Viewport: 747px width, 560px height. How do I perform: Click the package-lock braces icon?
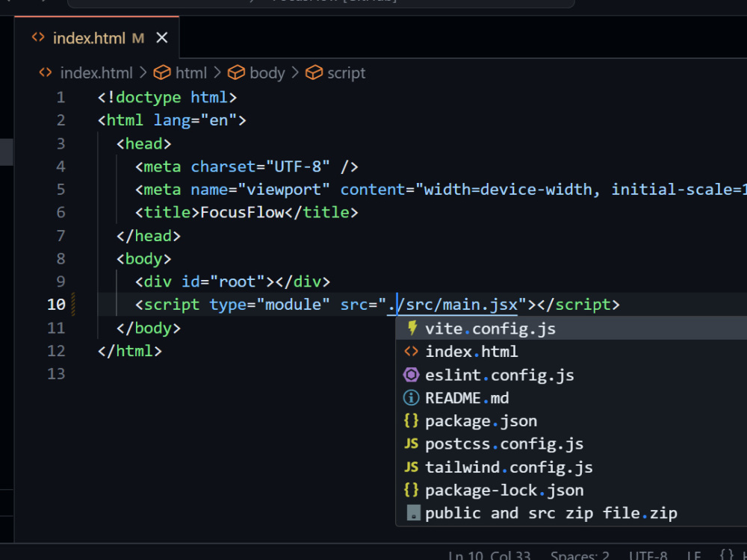[x=411, y=490]
